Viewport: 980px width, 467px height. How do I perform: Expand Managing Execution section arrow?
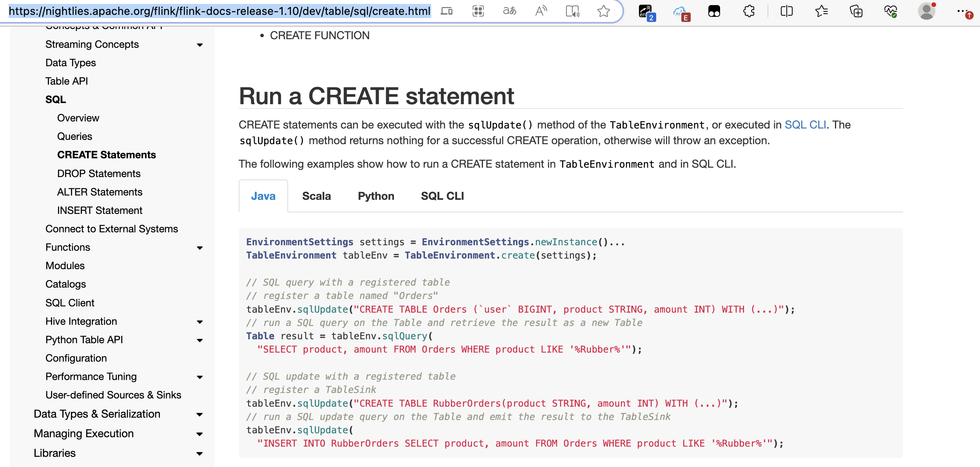tap(200, 434)
